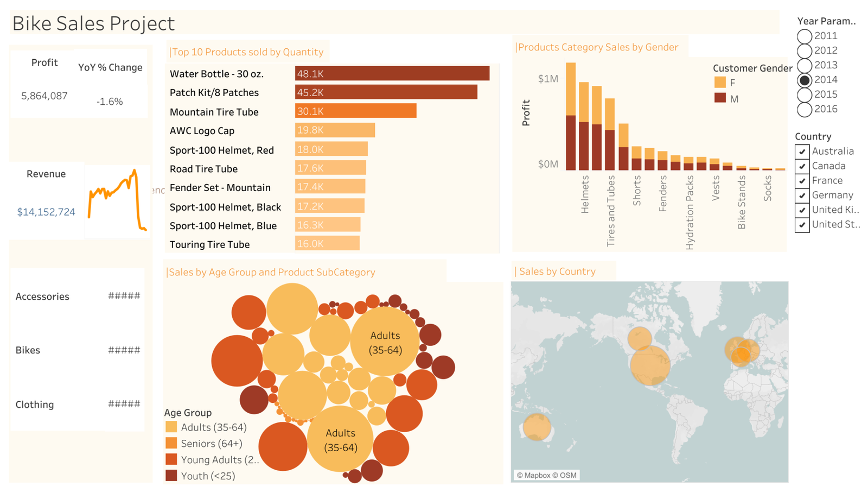
Task: Select the 2016 year radio button
Action: 804,110
